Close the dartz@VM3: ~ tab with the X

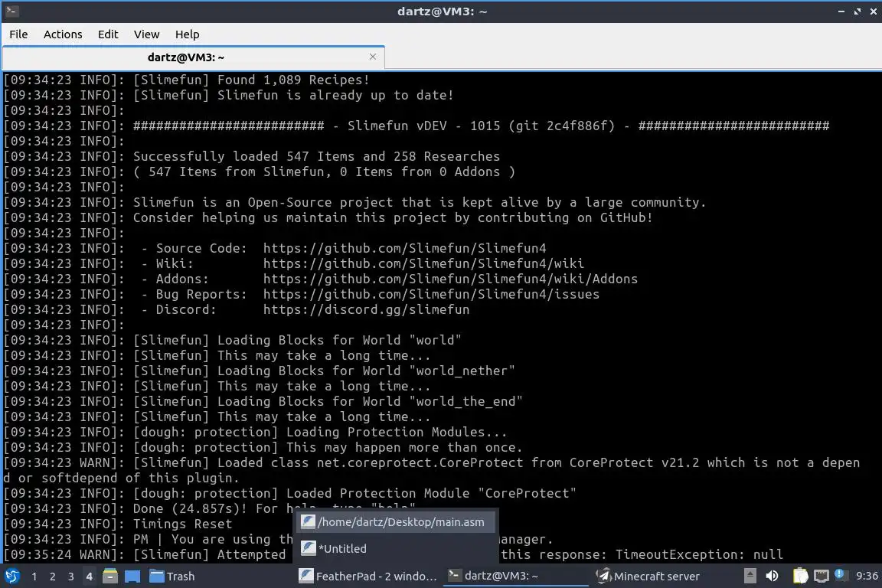pyautogui.click(x=372, y=57)
